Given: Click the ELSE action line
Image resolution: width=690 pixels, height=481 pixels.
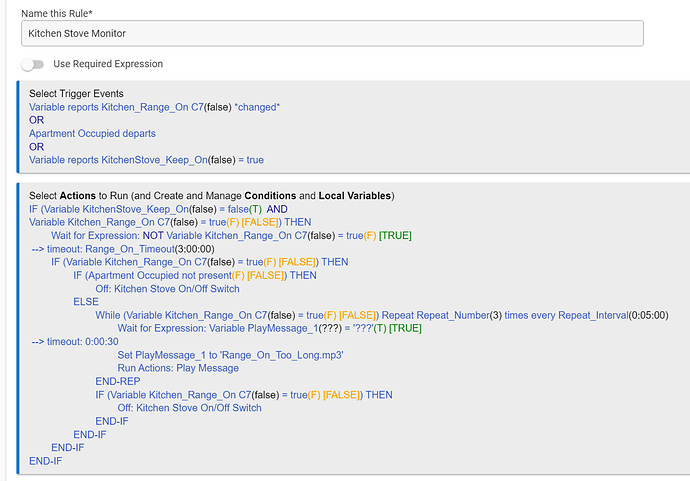Looking at the screenshot, I should coord(86,302).
